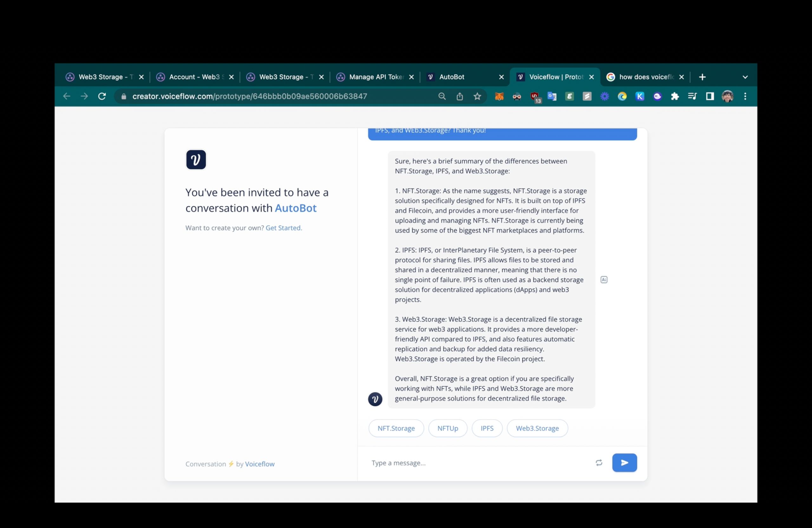Click the browser back arrow
This screenshot has width=812, height=528.
67,96
